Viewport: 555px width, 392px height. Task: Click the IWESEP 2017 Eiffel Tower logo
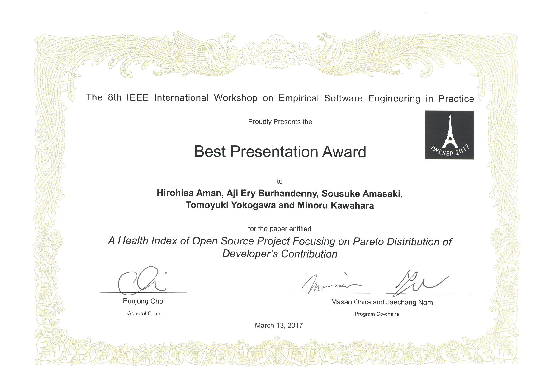(x=449, y=135)
